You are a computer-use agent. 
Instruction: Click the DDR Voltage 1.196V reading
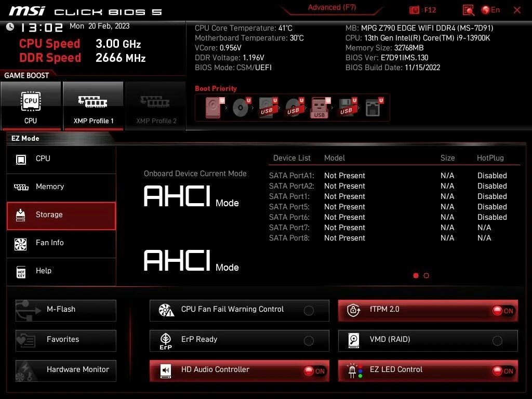click(229, 58)
